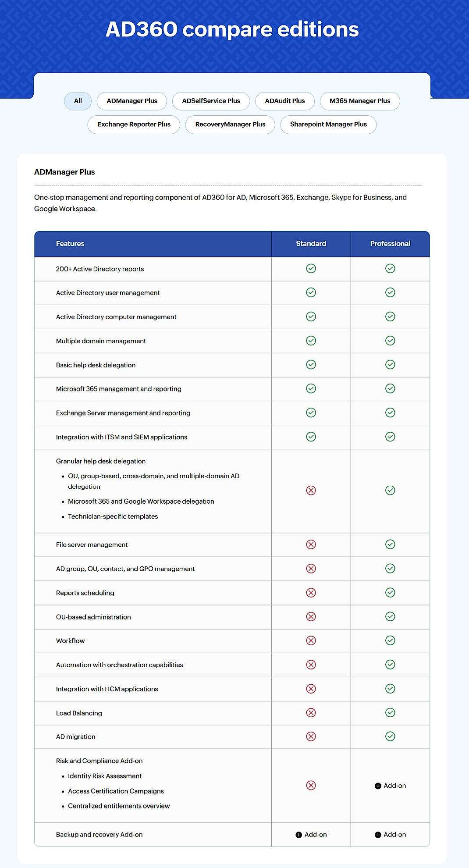Screen dimensions: 469x868
Task: Click the red cross beside Automation with orchestration capabilities
Action: coord(311,665)
